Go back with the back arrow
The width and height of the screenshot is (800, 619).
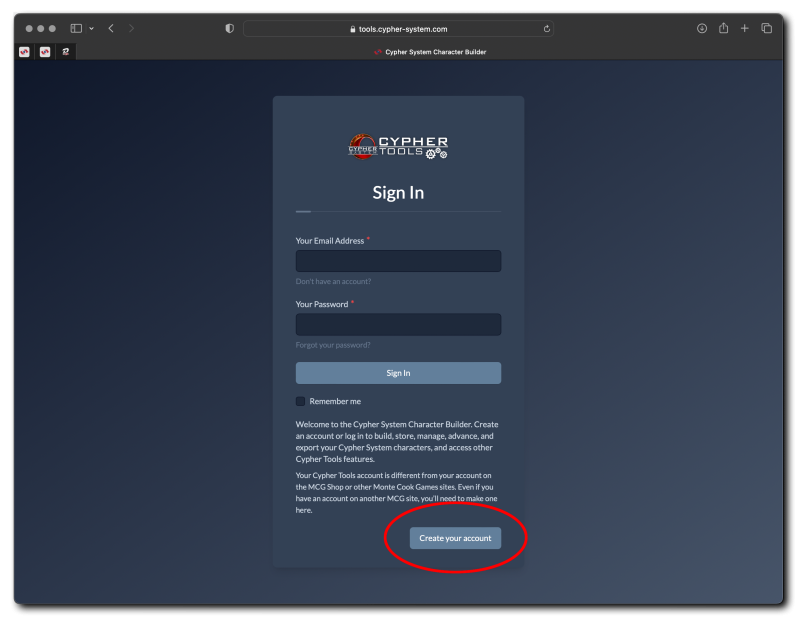111,28
